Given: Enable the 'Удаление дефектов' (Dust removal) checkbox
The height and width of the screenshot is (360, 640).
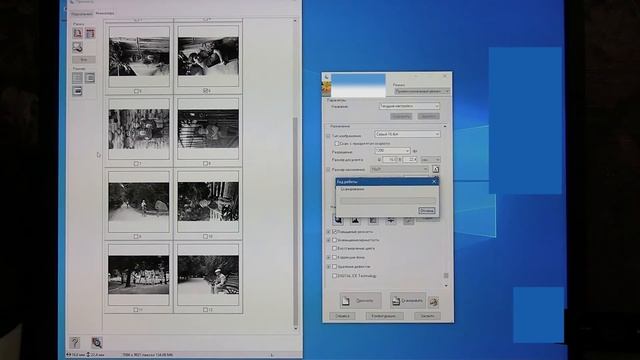Looking at the screenshot, I should (x=335, y=267).
